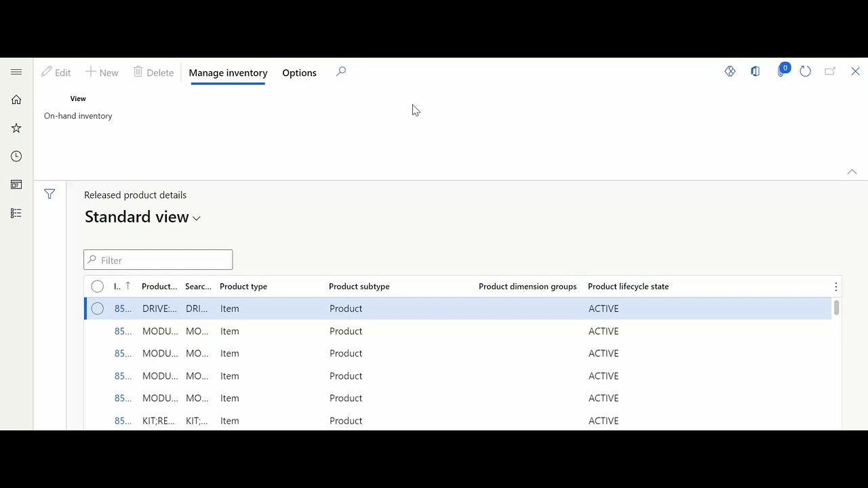Close the form with the X
Screen dimensions: 868x488
click(x=855, y=71)
